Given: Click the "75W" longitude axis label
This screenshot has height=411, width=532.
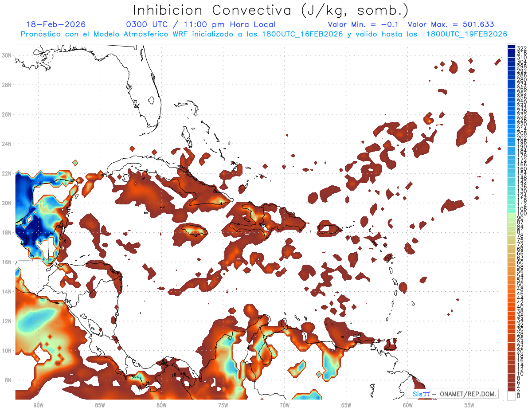Looking at the screenshot, I should (x=223, y=405).
